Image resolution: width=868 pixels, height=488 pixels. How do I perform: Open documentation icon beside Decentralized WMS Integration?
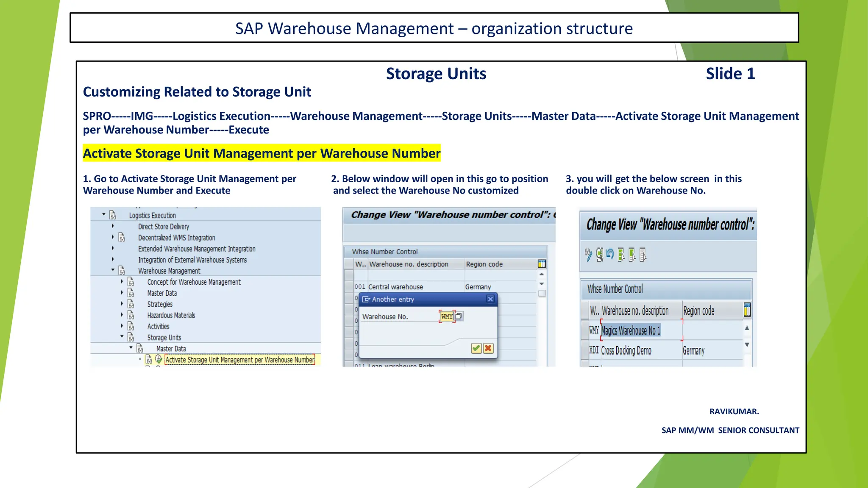(122, 237)
